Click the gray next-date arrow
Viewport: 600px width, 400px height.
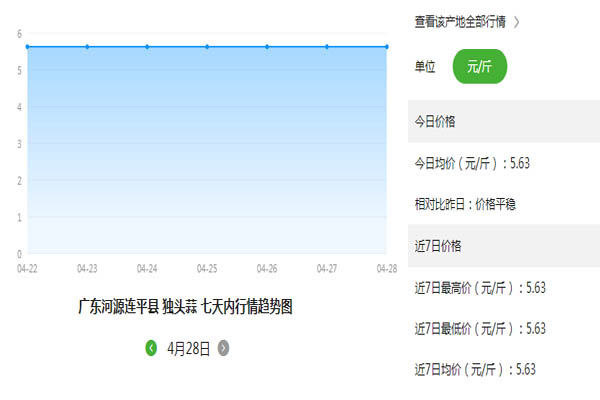(x=223, y=348)
